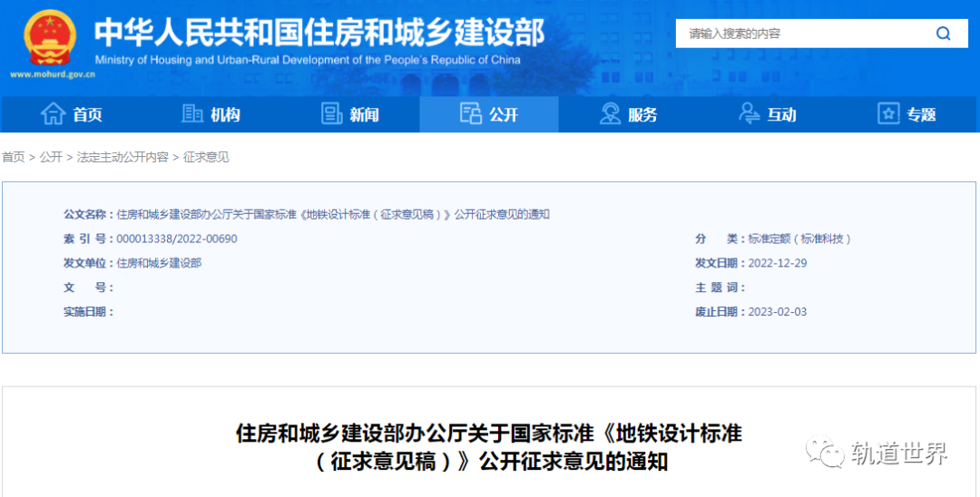Click the index number 000013338/2022-00690
The width and height of the screenshot is (980, 497).
click(x=177, y=239)
